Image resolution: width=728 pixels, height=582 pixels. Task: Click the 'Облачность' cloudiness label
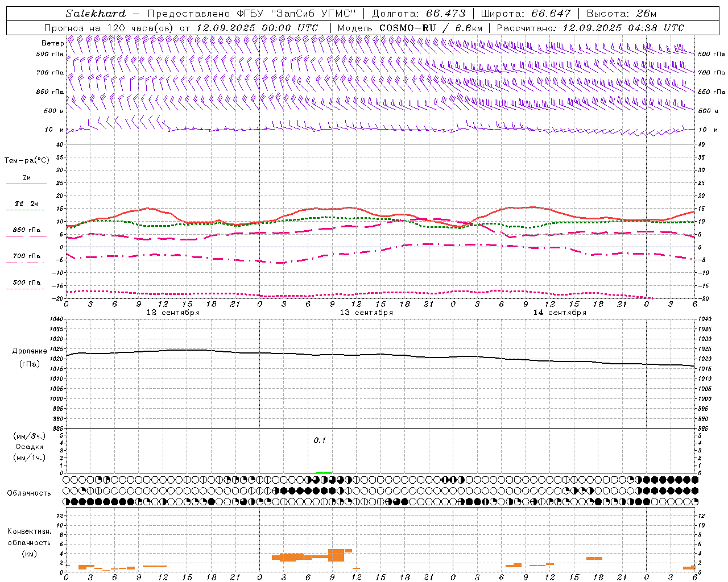tap(29, 493)
